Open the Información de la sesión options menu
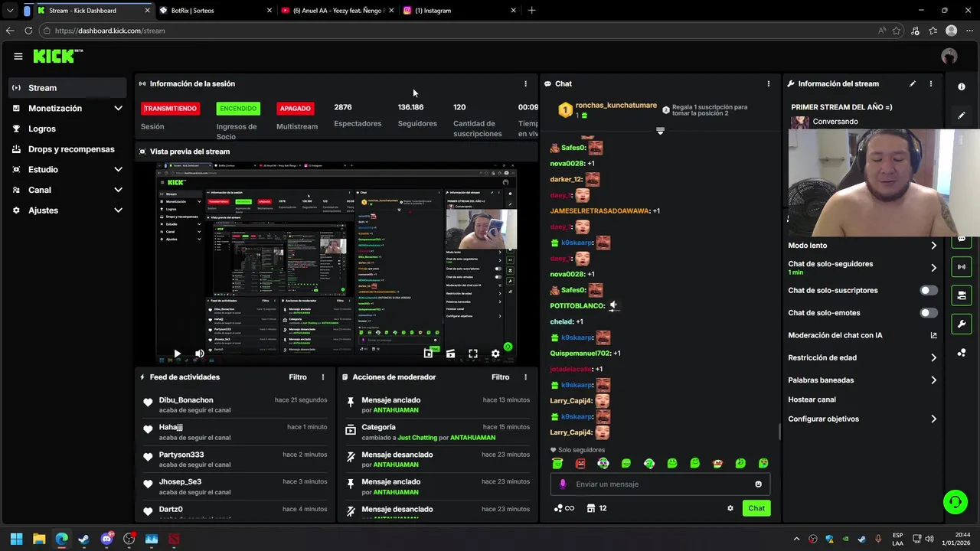Image resolution: width=980 pixels, height=551 pixels. 525,83
